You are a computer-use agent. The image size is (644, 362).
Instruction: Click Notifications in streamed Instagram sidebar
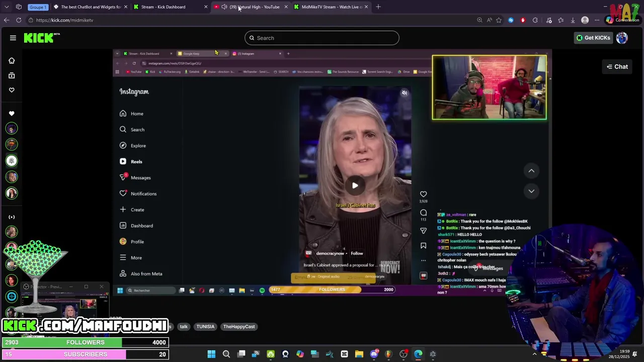[138, 194]
